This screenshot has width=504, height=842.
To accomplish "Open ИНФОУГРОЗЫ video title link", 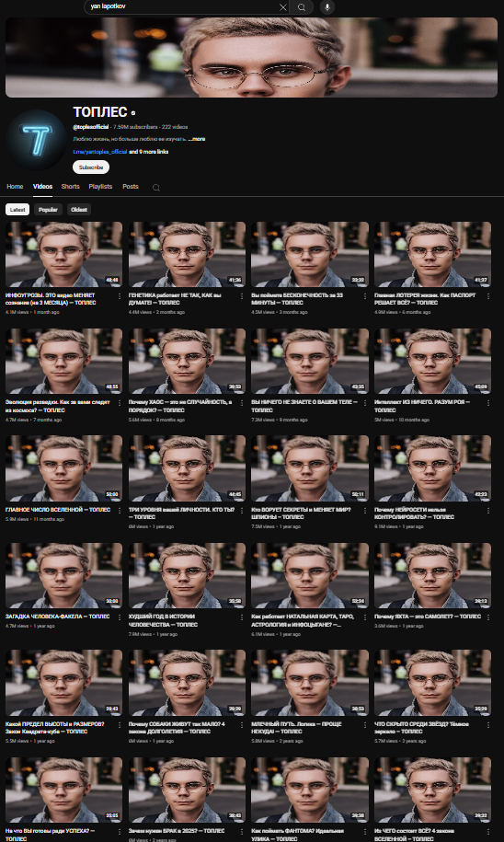I will [x=51, y=299].
